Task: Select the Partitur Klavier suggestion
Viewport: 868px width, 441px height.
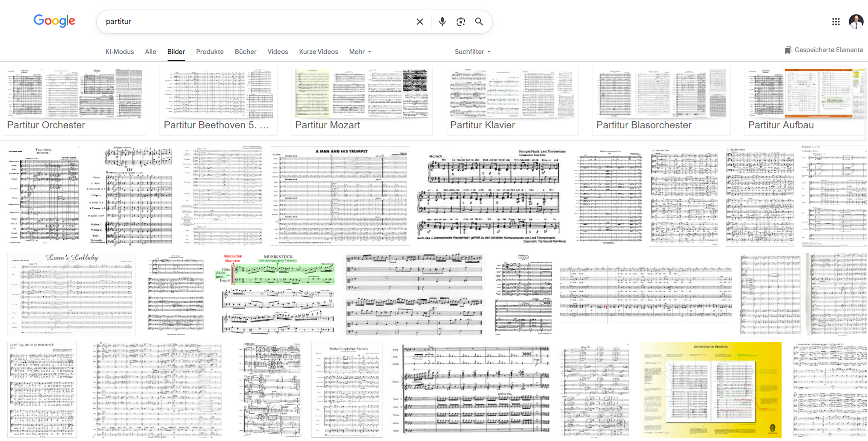Action: tap(512, 101)
